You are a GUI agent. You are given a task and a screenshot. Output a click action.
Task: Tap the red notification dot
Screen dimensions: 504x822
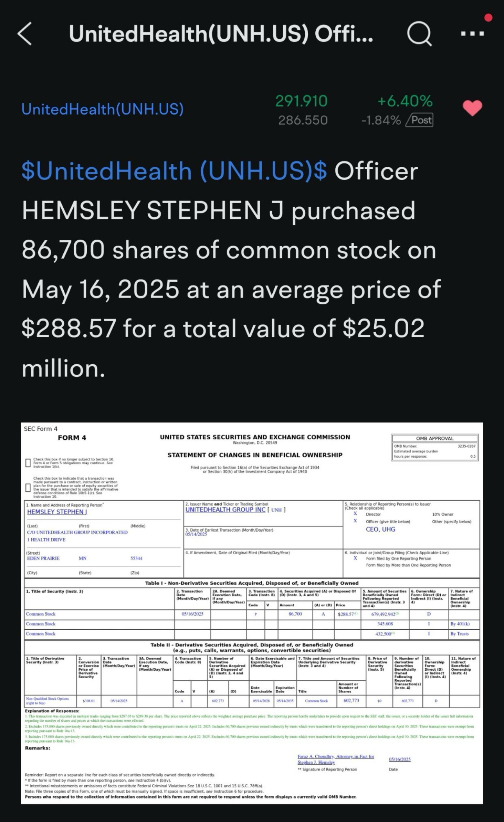[488, 18]
